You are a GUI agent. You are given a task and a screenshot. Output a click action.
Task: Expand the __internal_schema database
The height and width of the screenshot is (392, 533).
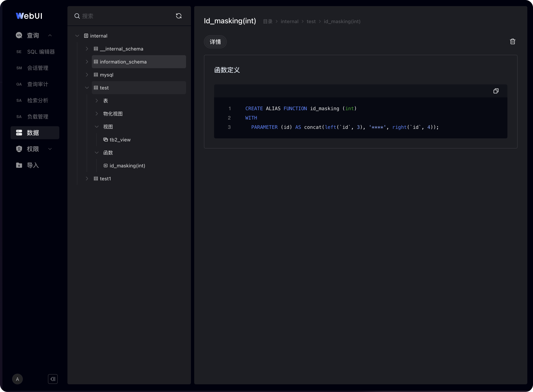[87, 49]
